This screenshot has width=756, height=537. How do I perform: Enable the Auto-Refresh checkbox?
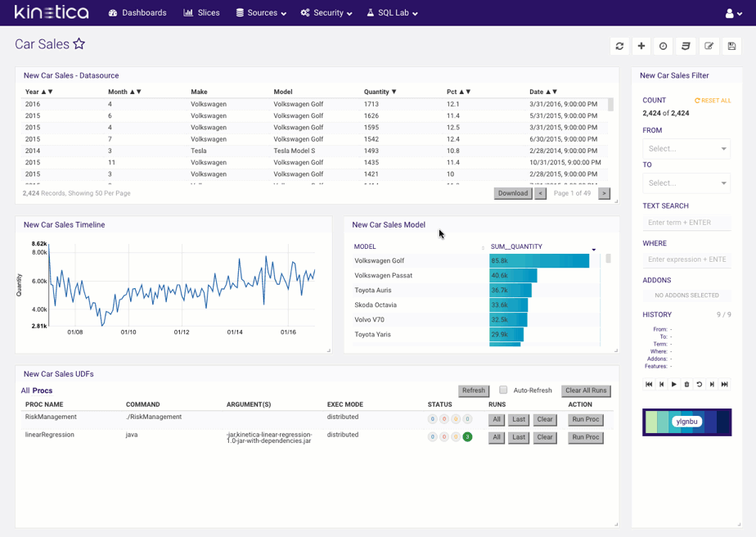click(x=503, y=390)
